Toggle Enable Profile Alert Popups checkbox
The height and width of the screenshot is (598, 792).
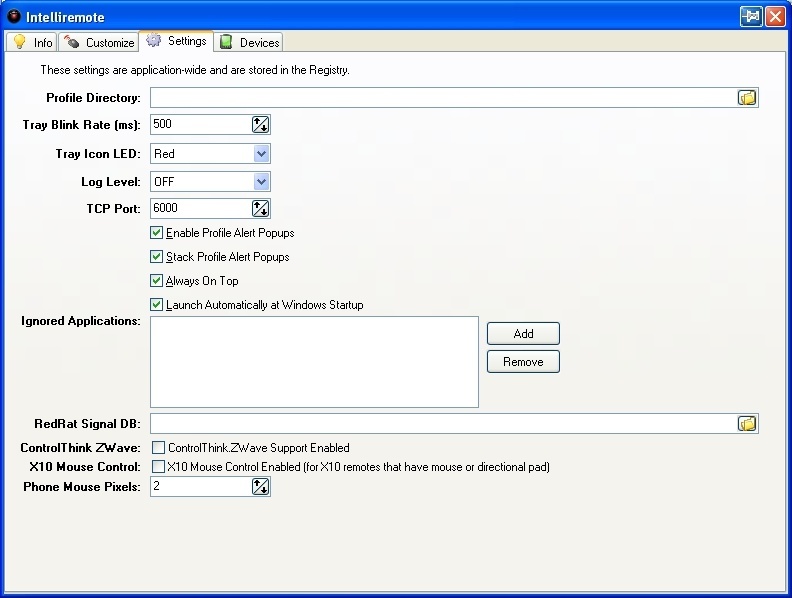[x=157, y=233]
